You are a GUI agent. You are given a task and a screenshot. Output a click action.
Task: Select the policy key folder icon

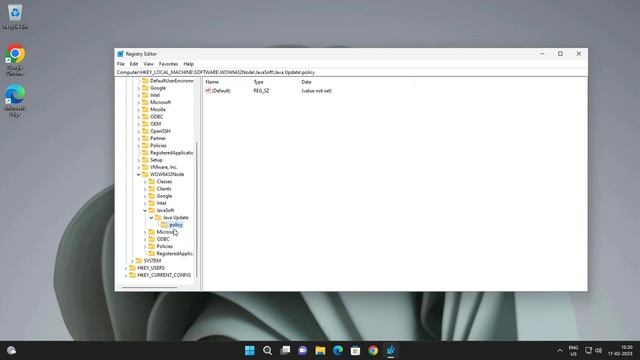tap(164, 225)
